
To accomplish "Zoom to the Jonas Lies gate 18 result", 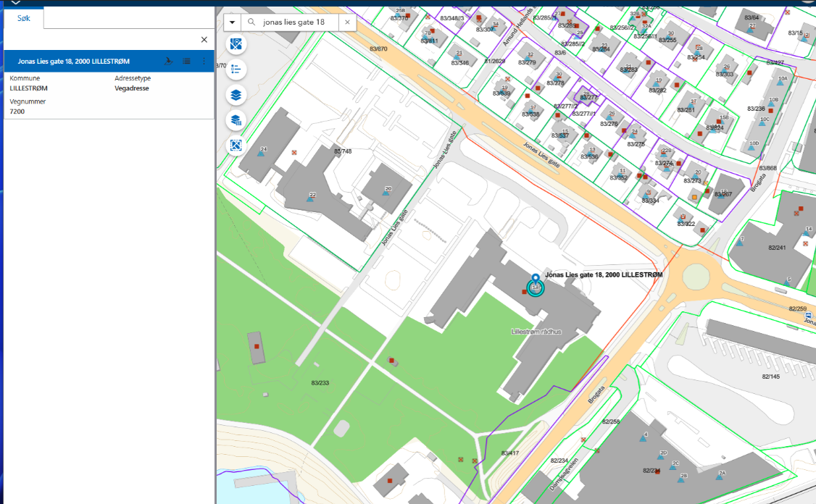I will [169, 62].
